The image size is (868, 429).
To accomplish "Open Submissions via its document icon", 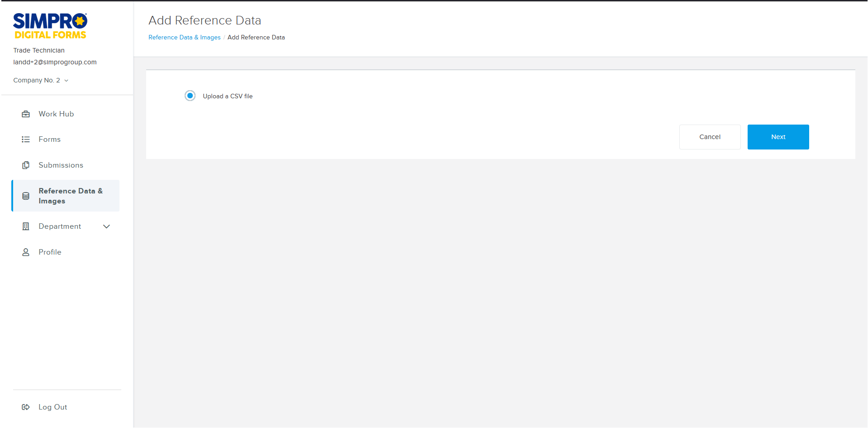I will [x=26, y=165].
